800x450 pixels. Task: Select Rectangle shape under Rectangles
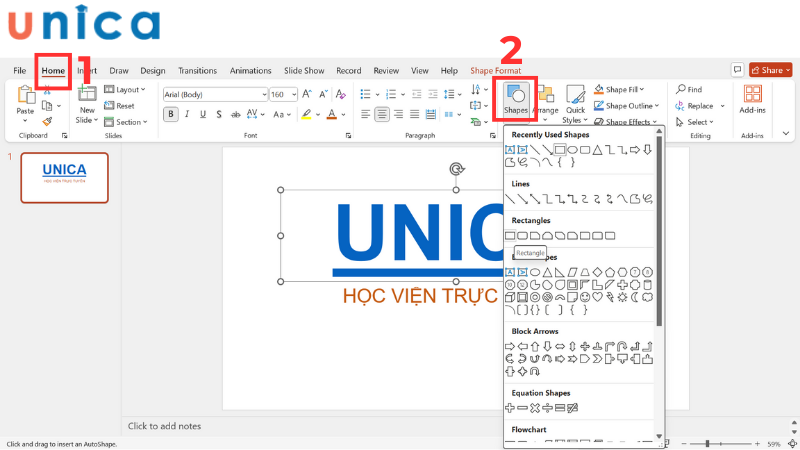tap(510, 236)
